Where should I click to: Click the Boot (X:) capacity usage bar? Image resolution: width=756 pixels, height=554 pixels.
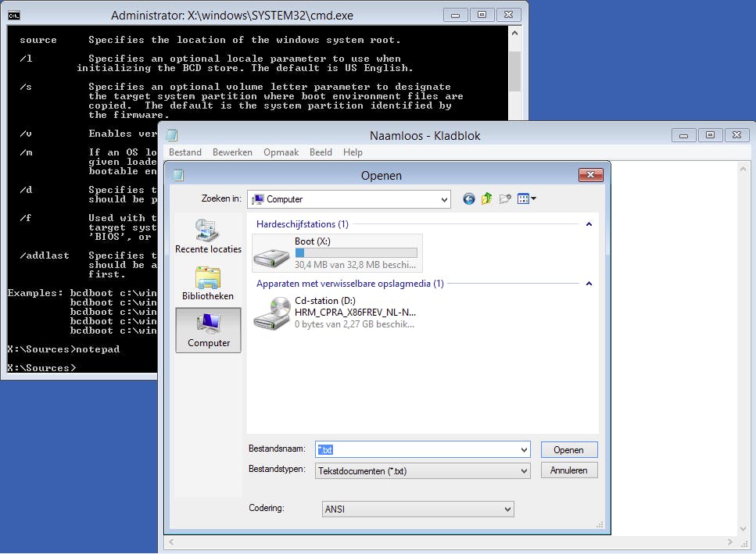click(x=357, y=253)
